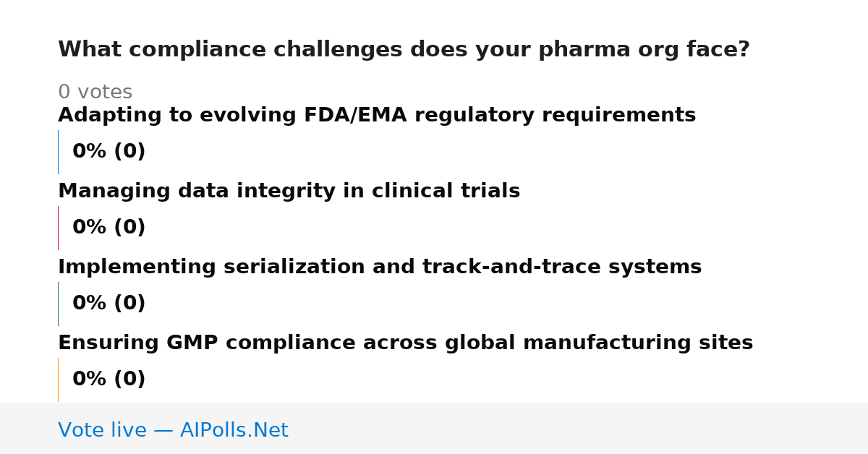Click the gray footer bar beside the link
The image size is (868, 454).
pyautogui.click(x=579, y=429)
